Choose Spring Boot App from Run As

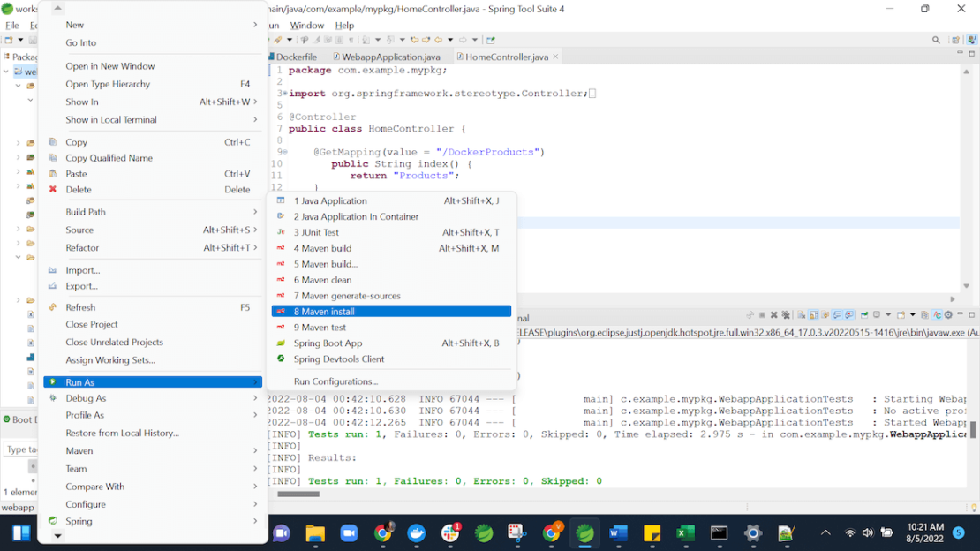coord(328,343)
